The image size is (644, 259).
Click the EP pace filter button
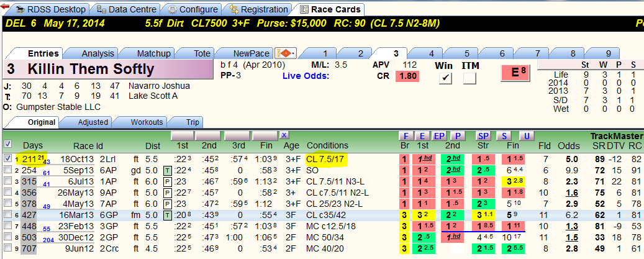click(439, 136)
